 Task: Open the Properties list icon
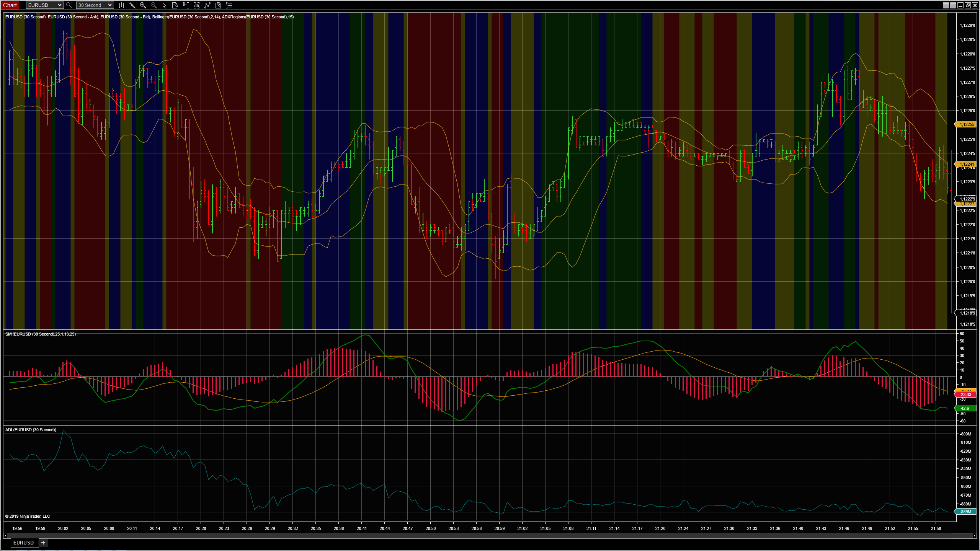coord(229,5)
